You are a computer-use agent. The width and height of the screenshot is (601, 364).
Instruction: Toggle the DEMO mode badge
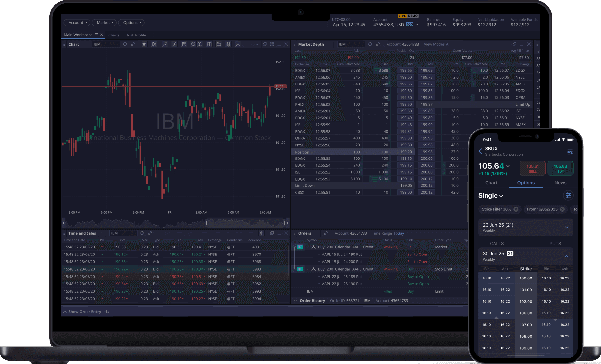413,16
